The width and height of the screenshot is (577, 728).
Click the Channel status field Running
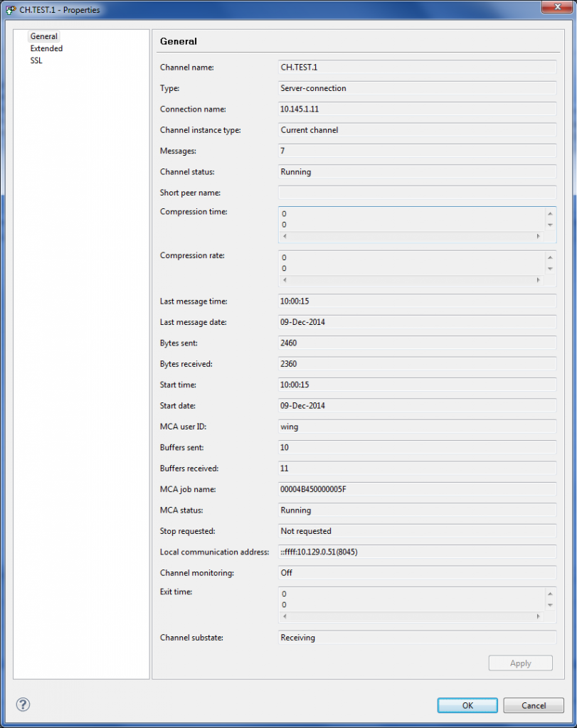(x=417, y=171)
